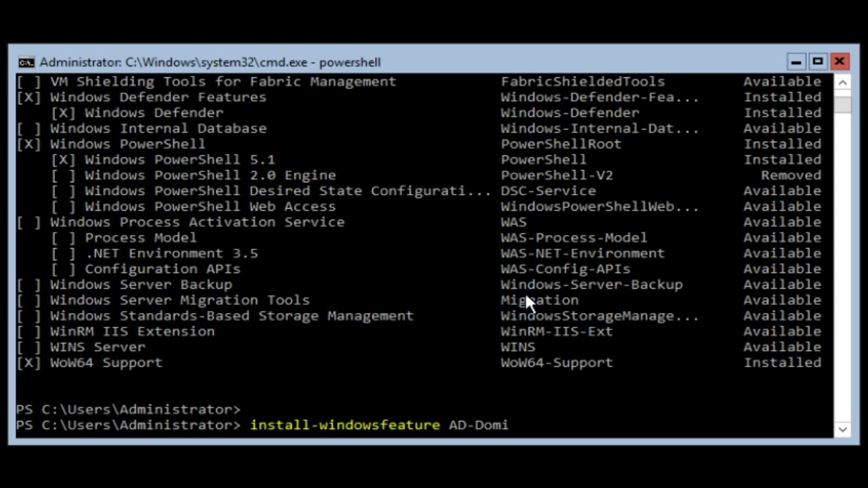Click the PowerShell-V2 feature name
The width and height of the screenshot is (868, 488).
(557, 176)
